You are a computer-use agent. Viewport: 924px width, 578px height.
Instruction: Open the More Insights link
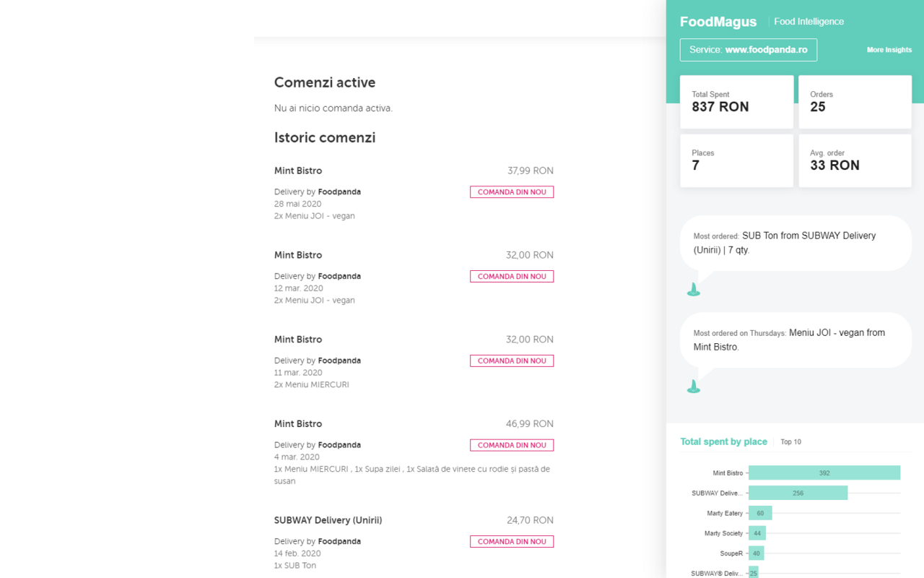pyautogui.click(x=889, y=50)
